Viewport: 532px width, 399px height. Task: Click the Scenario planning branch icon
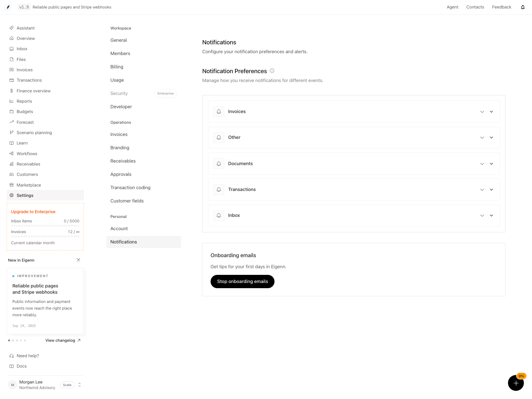(11, 133)
